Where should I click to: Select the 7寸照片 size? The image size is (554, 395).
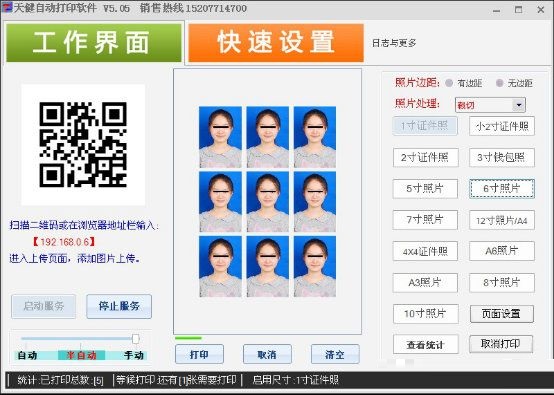click(x=425, y=220)
